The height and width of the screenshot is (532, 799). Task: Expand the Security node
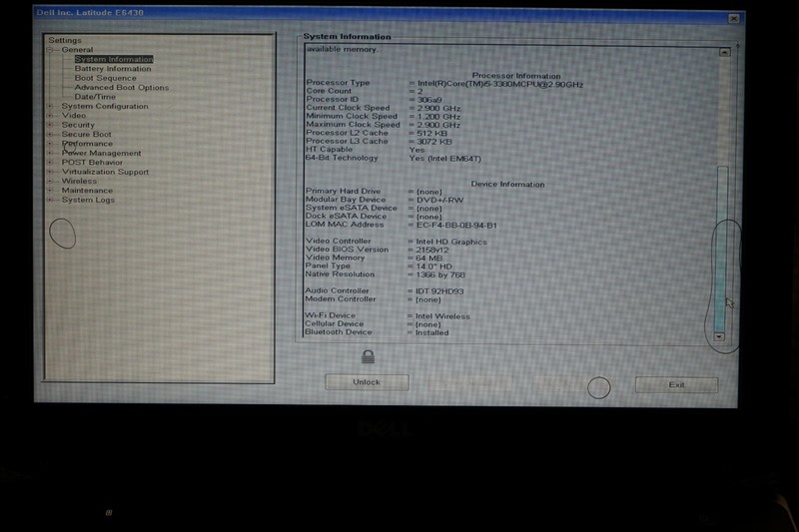[x=51, y=125]
